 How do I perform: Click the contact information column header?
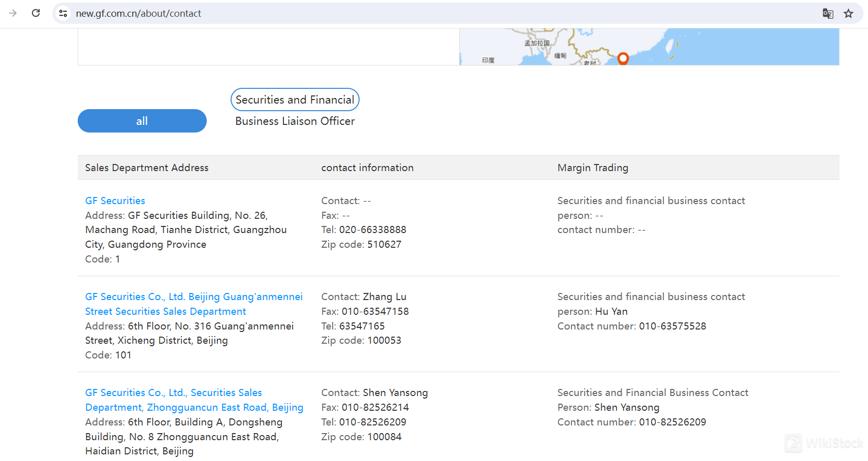point(368,168)
